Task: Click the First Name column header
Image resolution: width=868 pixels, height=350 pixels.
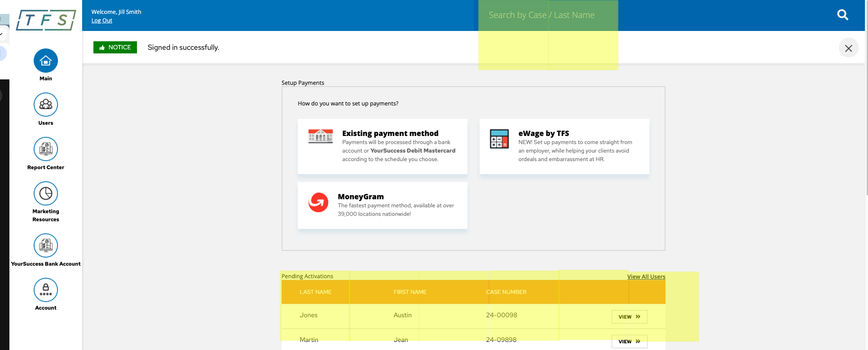Action: point(410,292)
